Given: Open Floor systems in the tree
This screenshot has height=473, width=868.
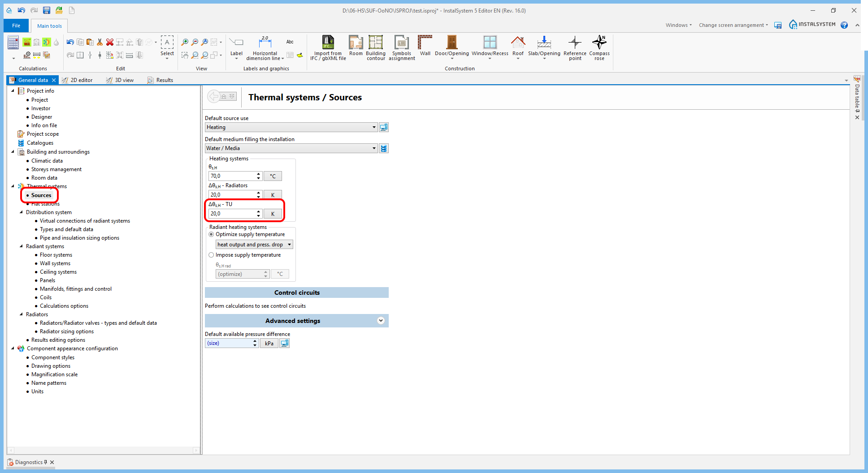Looking at the screenshot, I should pos(56,255).
